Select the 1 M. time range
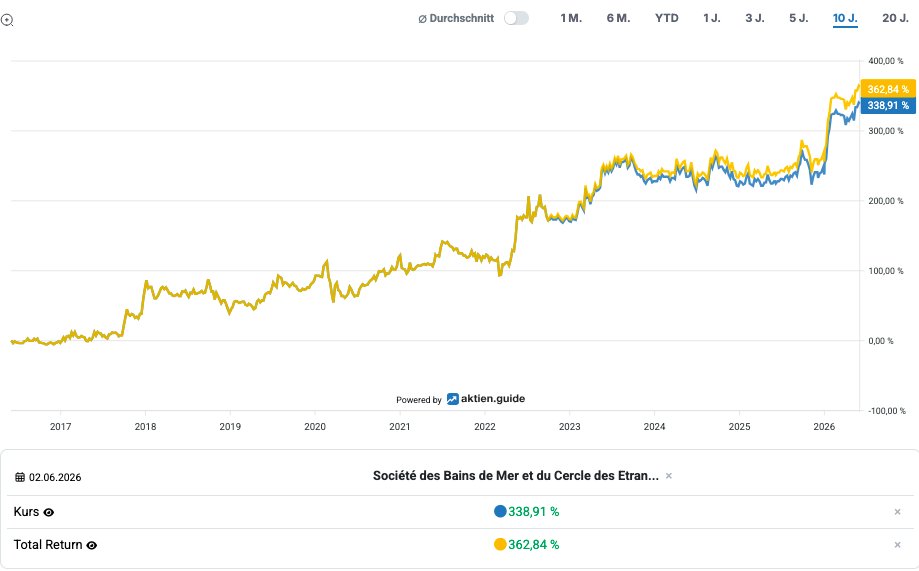Image resolution: width=919 pixels, height=571 pixels. 571,18
